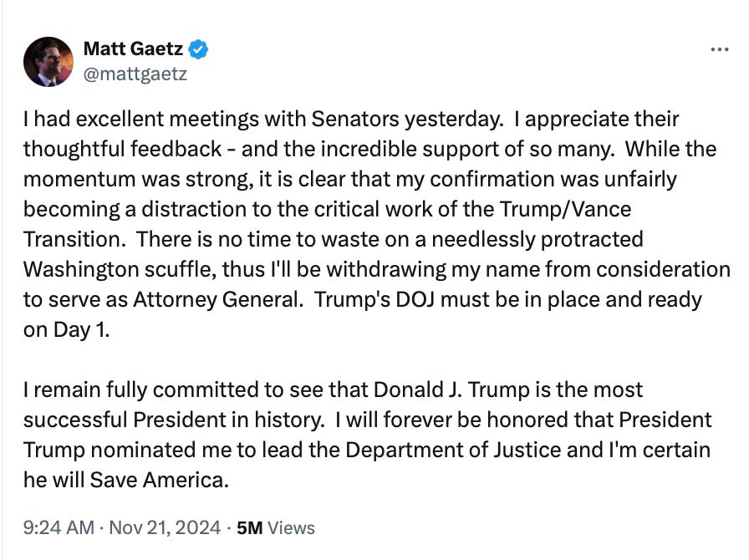This screenshot has width=749, height=560.
Task: Click the blue verified checkmark badge
Action: [x=199, y=49]
